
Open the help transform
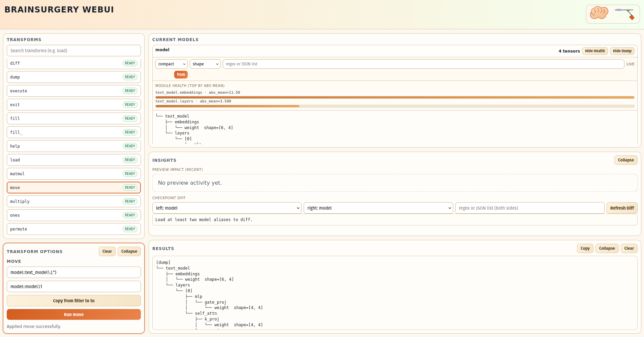(74, 146)
